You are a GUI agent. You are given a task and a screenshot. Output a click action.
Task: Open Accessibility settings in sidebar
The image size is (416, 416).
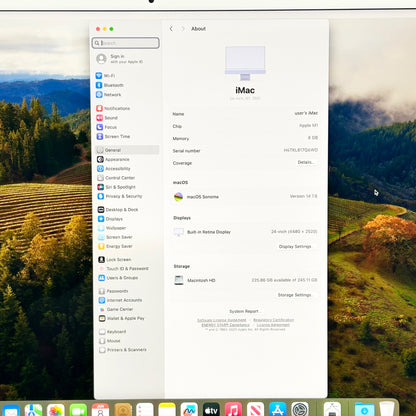pyautogui.click(x=114, y=169)
